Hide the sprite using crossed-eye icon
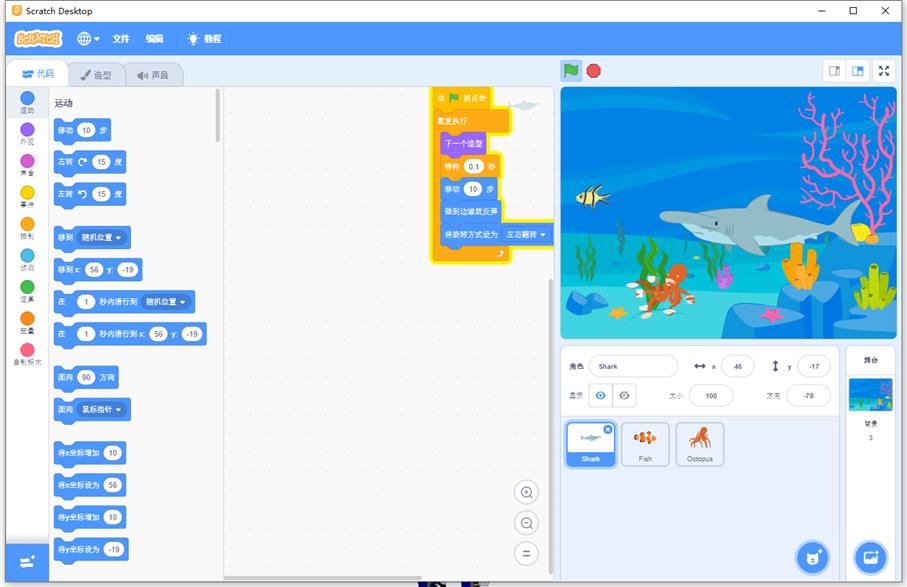 tap(625, 396)
